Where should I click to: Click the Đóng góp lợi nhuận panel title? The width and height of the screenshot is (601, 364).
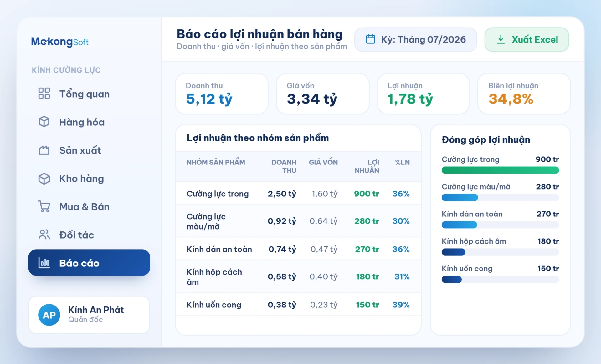pyautogui.click(x=486, y=140)
